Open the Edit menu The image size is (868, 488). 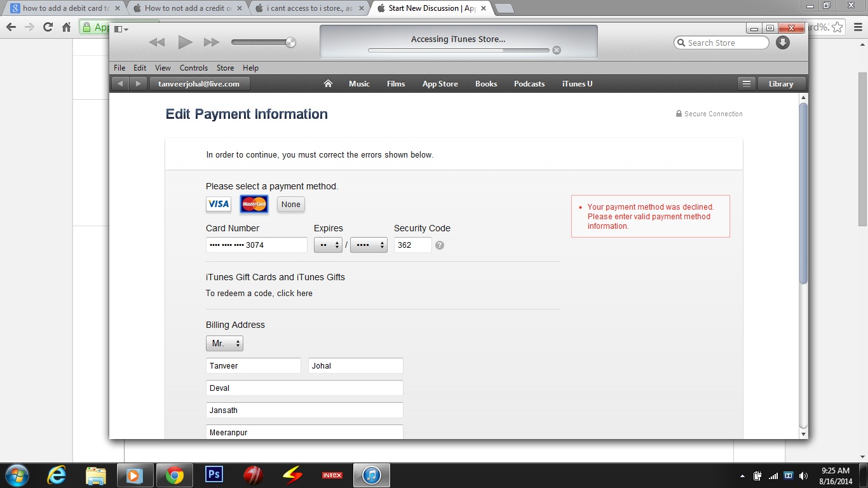pos(140,68)
